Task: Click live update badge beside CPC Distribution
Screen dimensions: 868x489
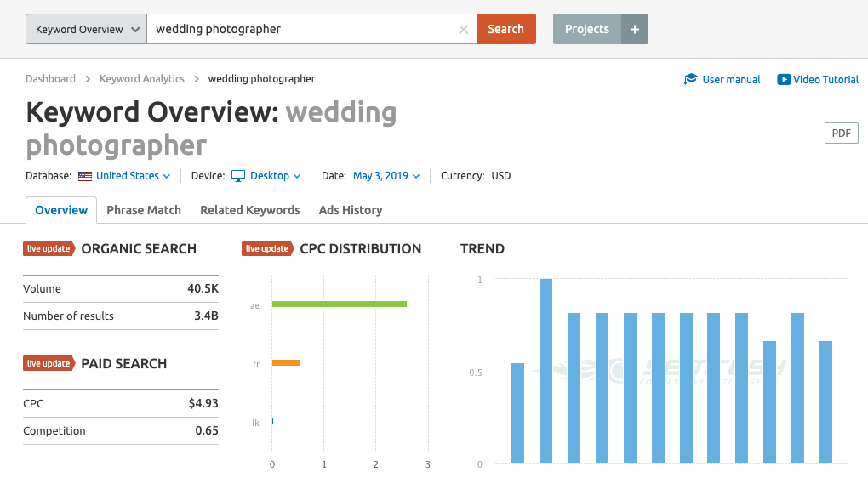Action: pyautogui.click(x=267, y=249)
